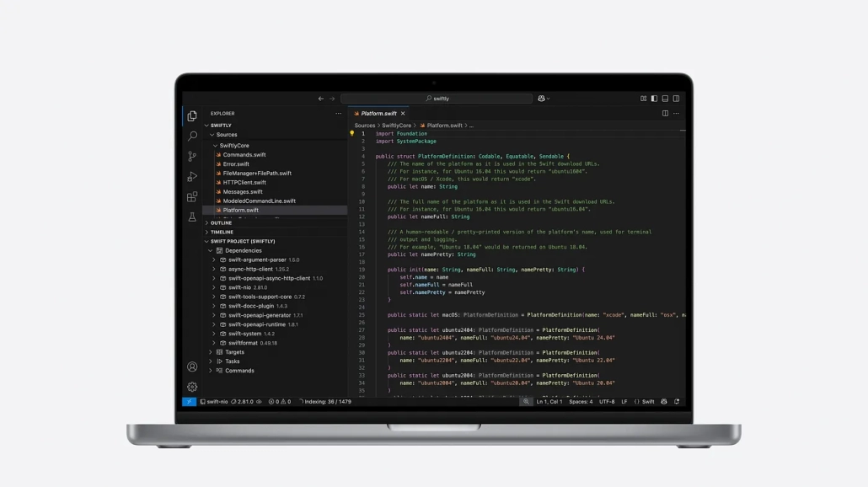Click the Swift language mode in status bar
Image resolution: width=868 pixels, height=487 pixels.
tap(645, 402)
